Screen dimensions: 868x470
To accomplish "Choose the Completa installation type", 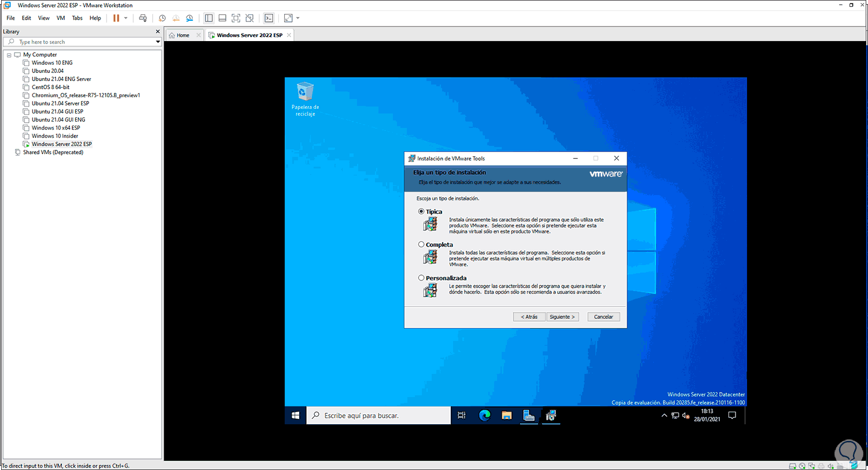I will (x=421, y=244).
